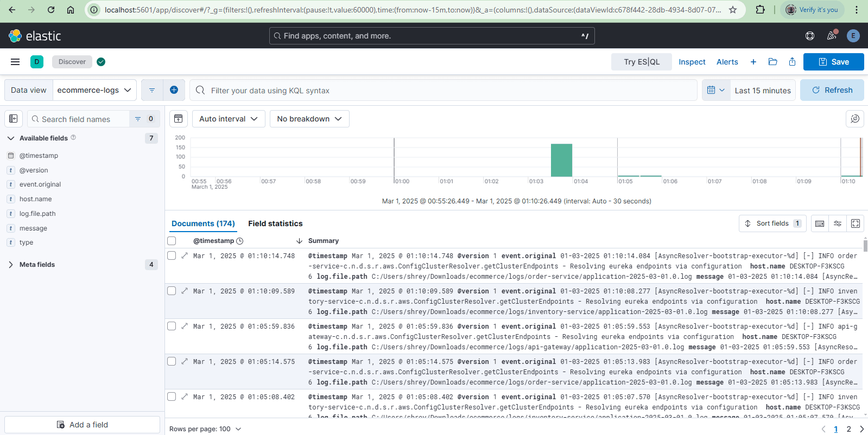Click the green D space avatar

[37, 62]
